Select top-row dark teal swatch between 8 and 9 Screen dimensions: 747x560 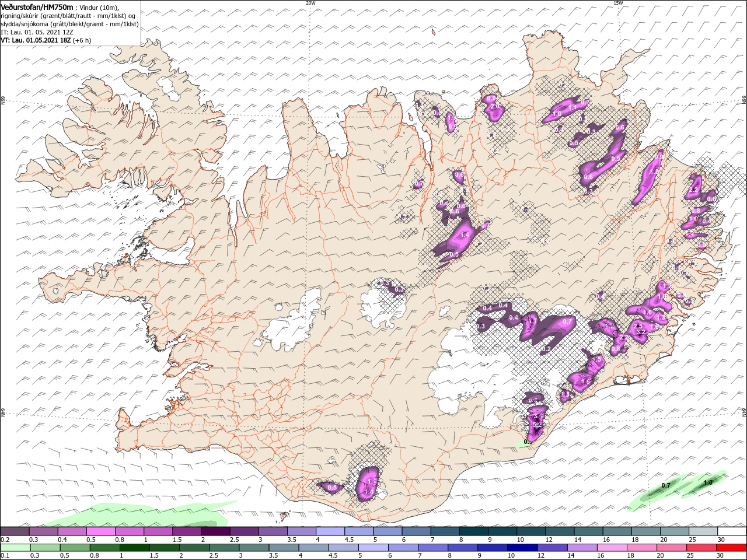pyautogui.click(x=473, y=531)
